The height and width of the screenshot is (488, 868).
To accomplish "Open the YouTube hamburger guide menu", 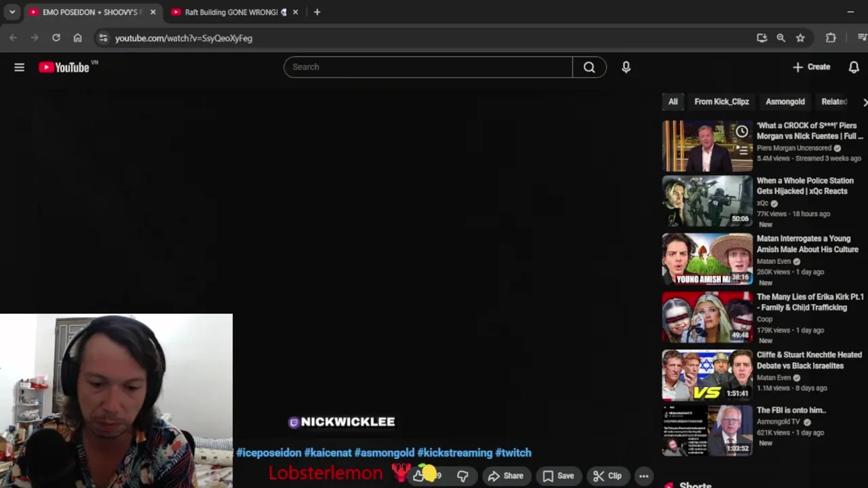I will 19,67.
